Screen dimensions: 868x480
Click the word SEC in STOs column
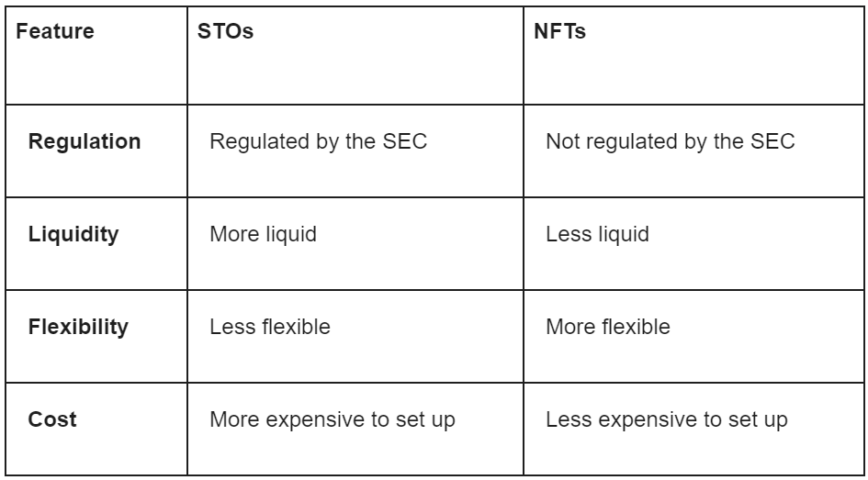pyautogui.click(x=405, y=141)
